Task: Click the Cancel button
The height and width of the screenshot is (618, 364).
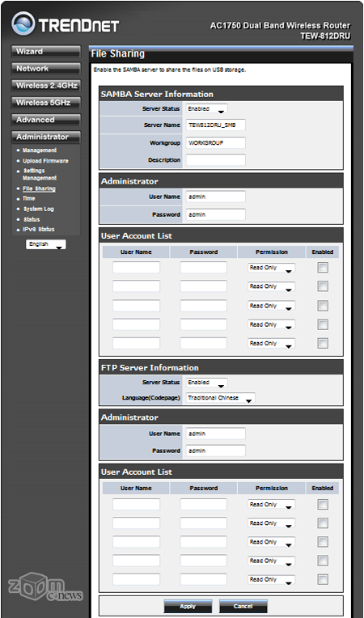Action: point(243,606)
